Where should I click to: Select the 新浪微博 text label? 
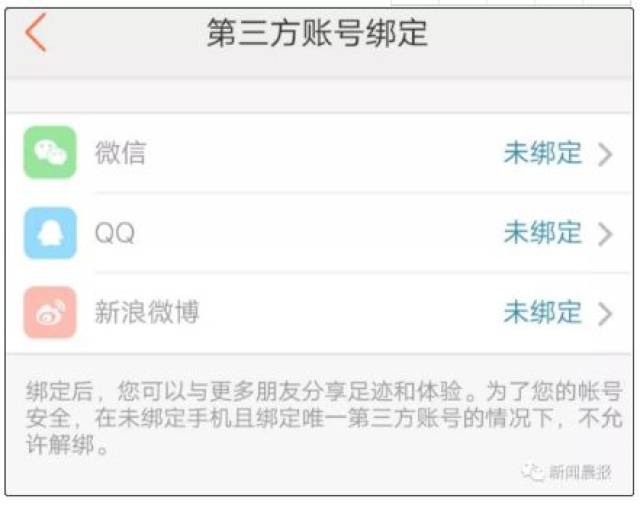[x=147, y=312]
